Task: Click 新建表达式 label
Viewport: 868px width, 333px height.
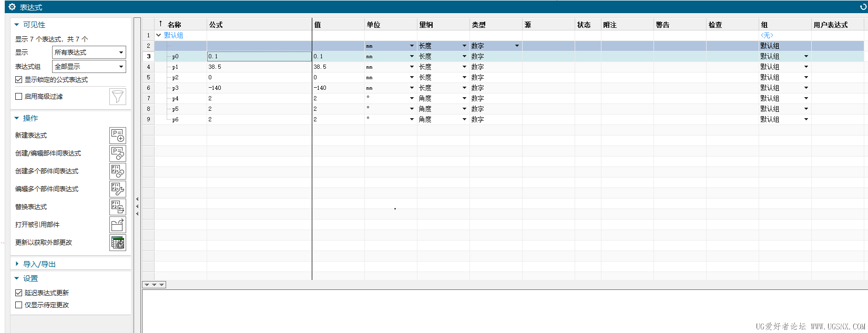Action: 31,136
